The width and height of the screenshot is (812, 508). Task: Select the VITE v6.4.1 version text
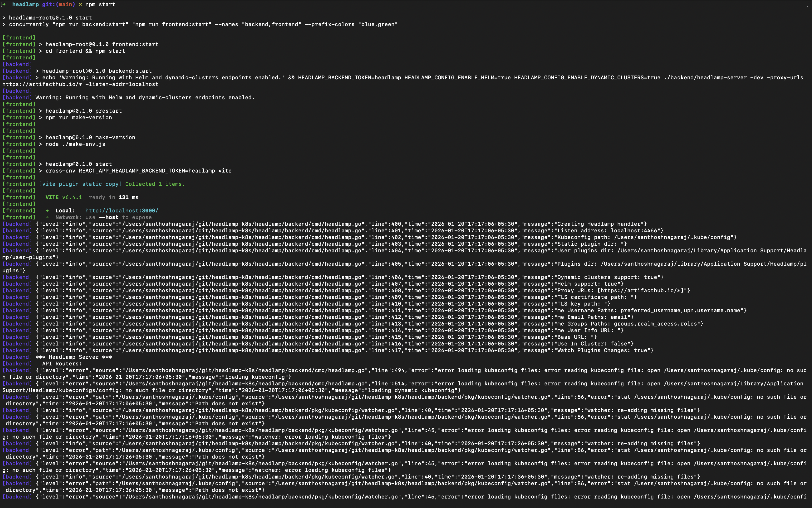click(x=64, y=197)
